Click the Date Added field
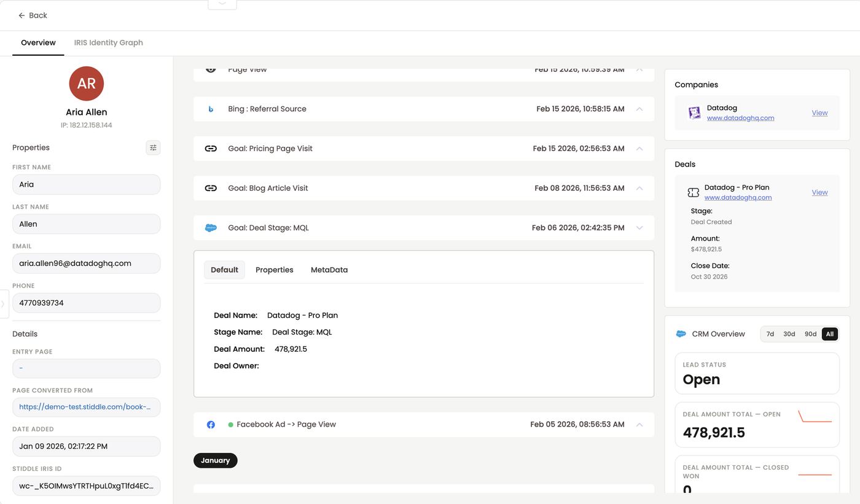The image size is (860, 504). click(x=87, y=446)
